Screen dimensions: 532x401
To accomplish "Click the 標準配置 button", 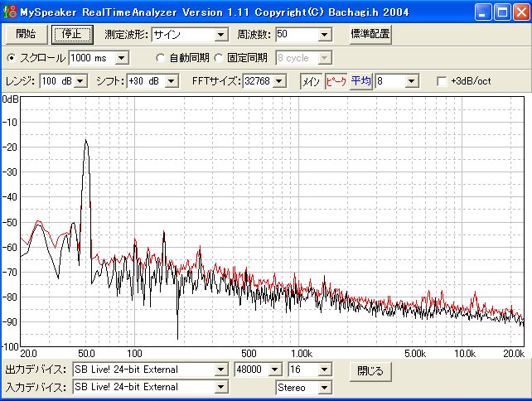I will (370, 34).
